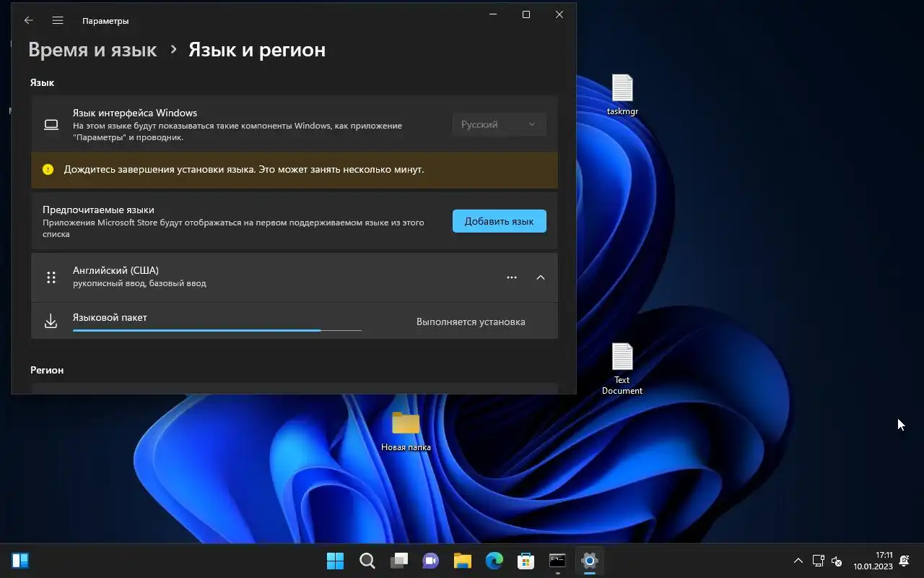
Task: Grab the drag handle for Английский (США)
Action: point(51,277)
